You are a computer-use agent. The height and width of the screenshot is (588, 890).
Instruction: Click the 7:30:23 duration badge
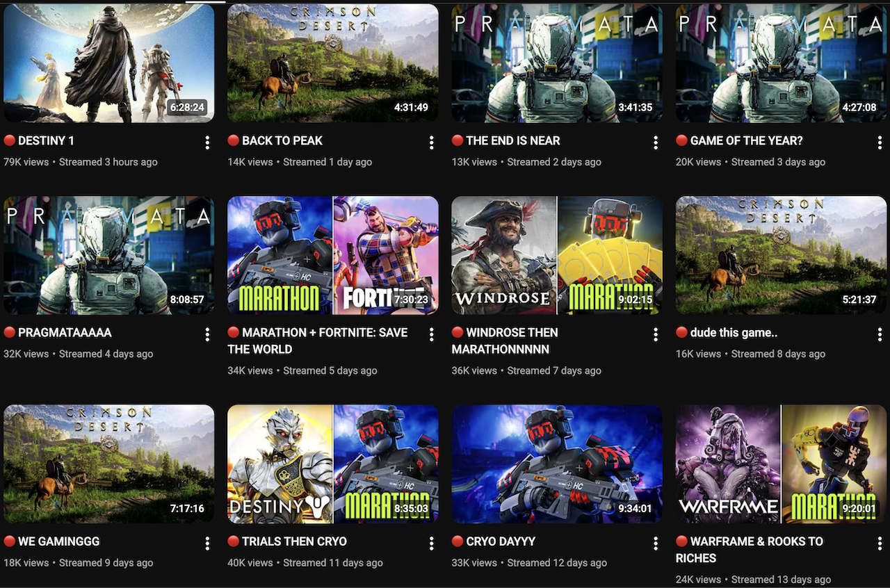coord(412,300)
